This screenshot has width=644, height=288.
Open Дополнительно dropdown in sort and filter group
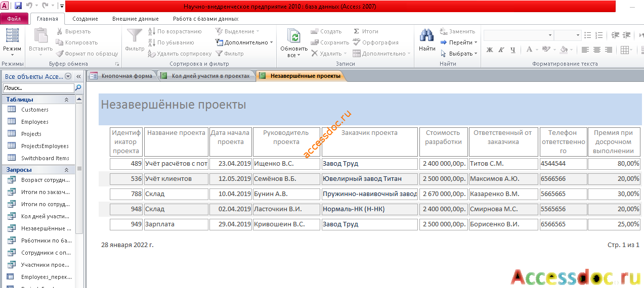click(x=244, y=42)
